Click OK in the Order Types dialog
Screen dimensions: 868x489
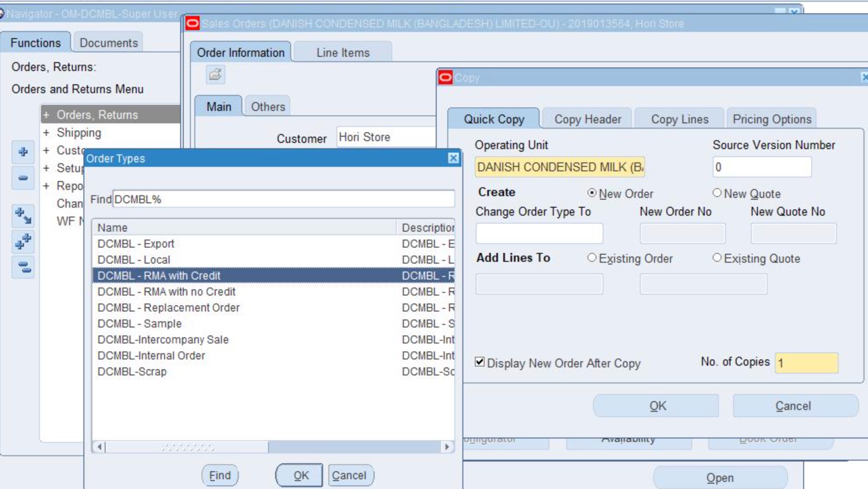(x=300, y=475)
